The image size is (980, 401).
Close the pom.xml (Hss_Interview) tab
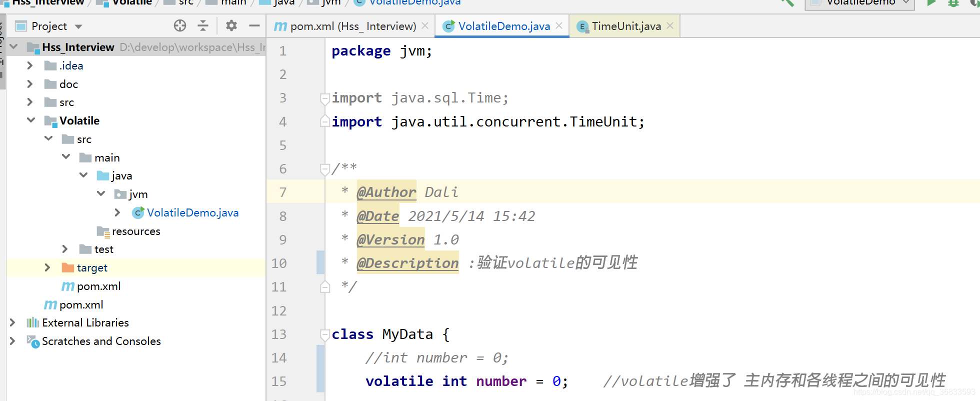[425, 25]
